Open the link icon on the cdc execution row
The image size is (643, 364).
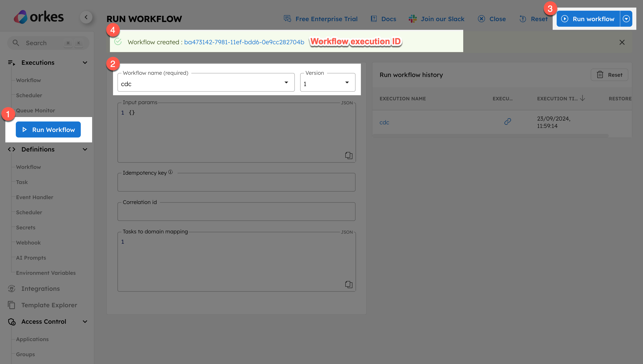[508, 122]
